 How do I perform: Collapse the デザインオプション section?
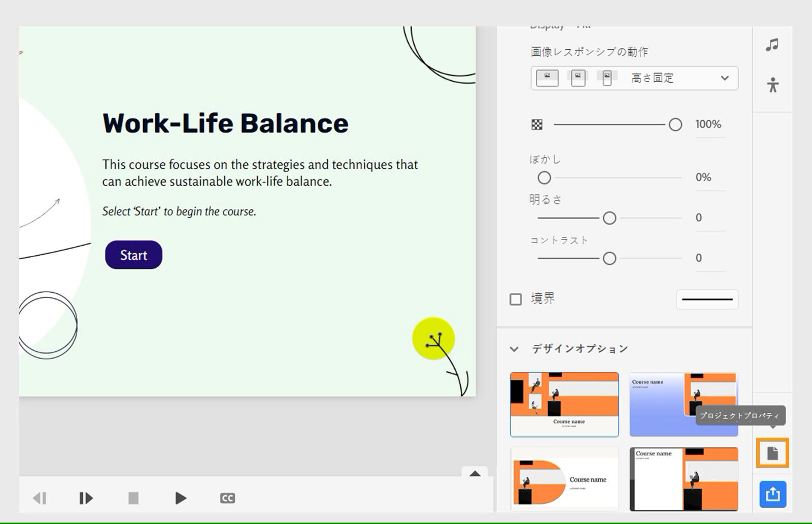point(514,349)
